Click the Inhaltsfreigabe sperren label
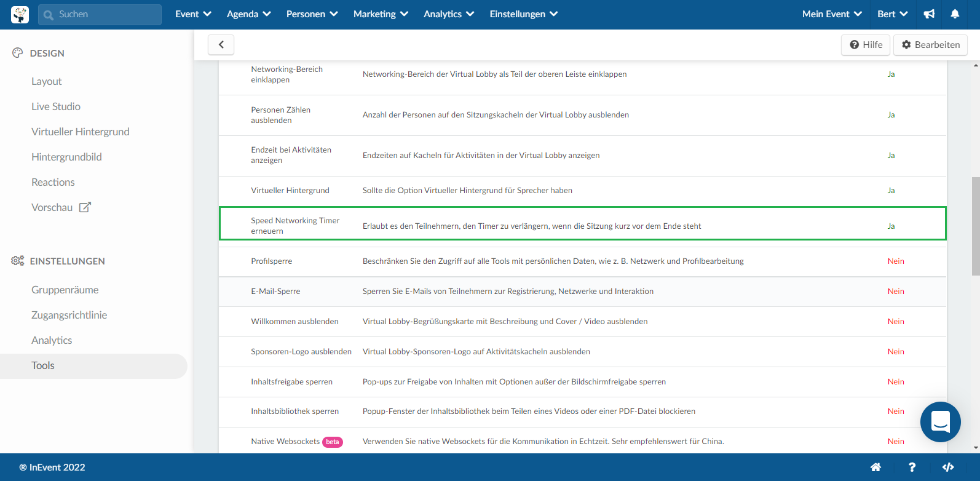The image size is (980, 481). (291, 382)
